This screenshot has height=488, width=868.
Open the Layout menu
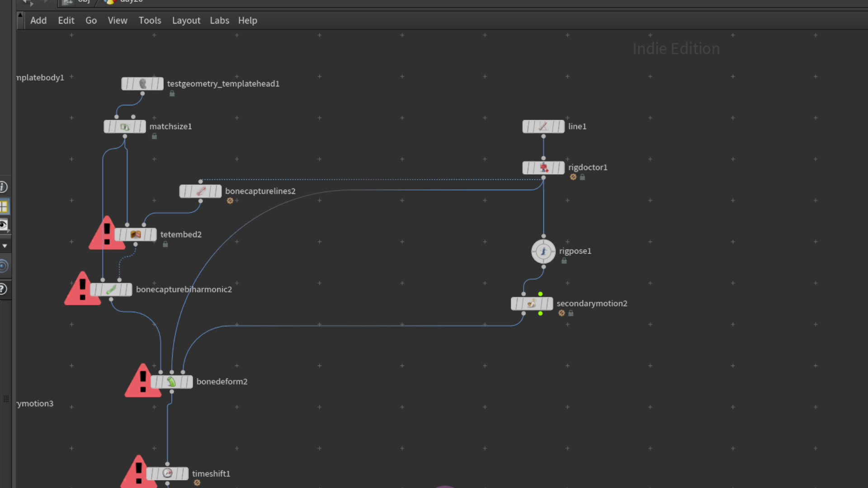click(186, 20)
